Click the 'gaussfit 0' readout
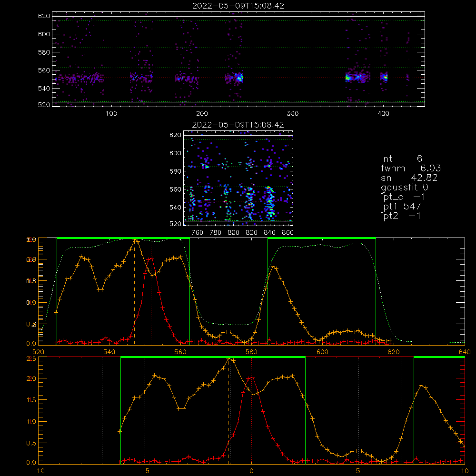Image resolution: width=476 pixels, height=476 pixels. tap(405, 187)
